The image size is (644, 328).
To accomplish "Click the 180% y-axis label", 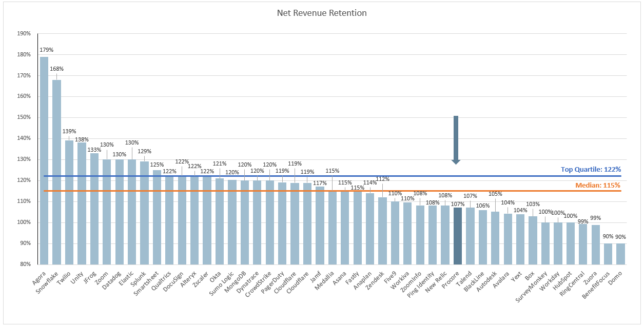I will click(x=24, y=54).
